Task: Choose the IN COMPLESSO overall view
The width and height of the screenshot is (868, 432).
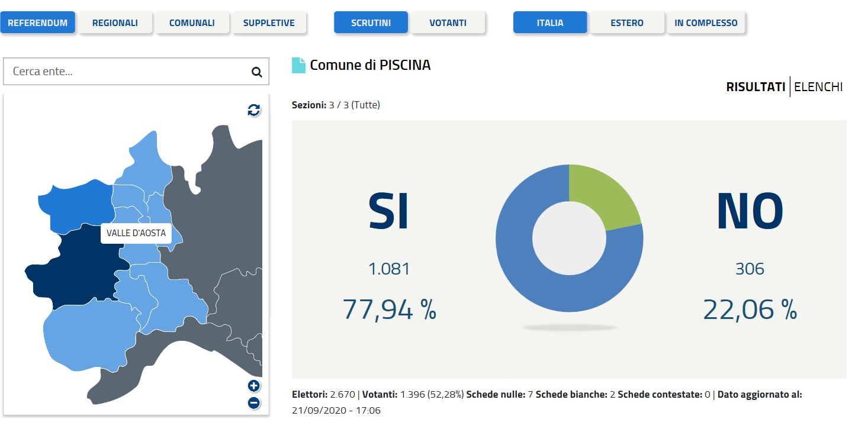Action: click(x=706, y=23)
